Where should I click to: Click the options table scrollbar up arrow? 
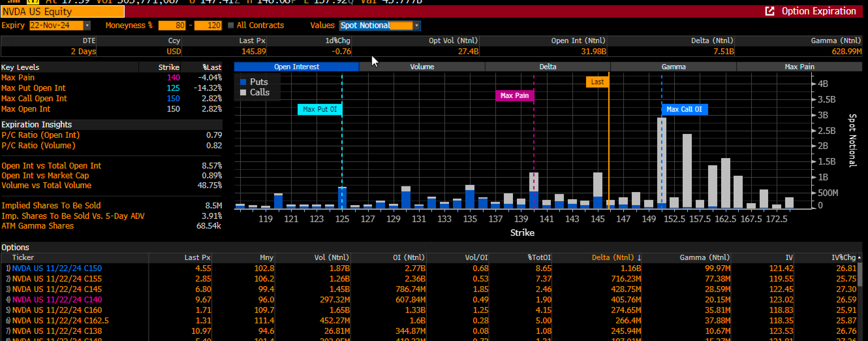point(860,257)
